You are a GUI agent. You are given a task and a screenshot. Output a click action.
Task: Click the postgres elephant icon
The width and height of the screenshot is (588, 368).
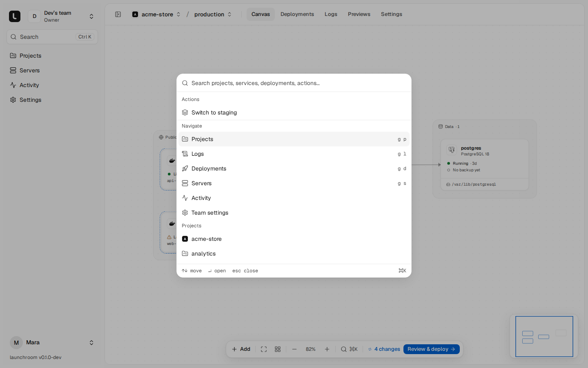click(452, 150)
